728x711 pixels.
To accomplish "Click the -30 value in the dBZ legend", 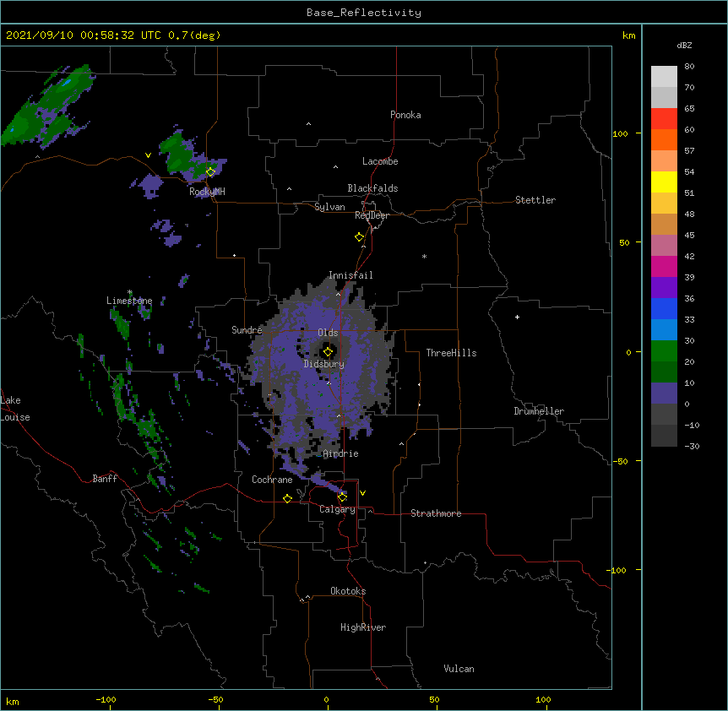I will (692, 446).
